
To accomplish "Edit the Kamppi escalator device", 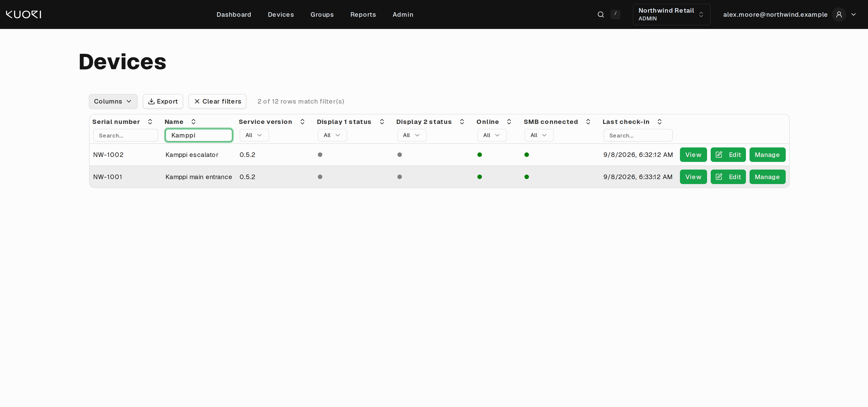I will (728, 155).
